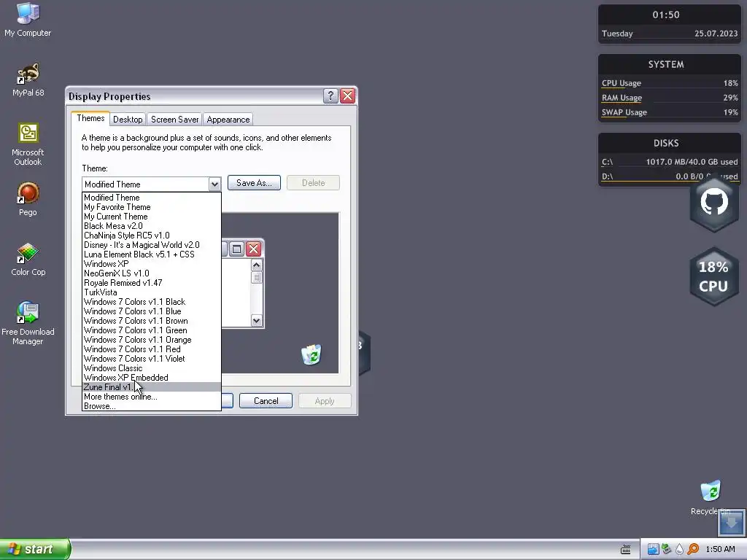Open the Pego desktop shortcut
Viewport: 747px width, 560px height.
pyautogui.click(x=28, y=199)
